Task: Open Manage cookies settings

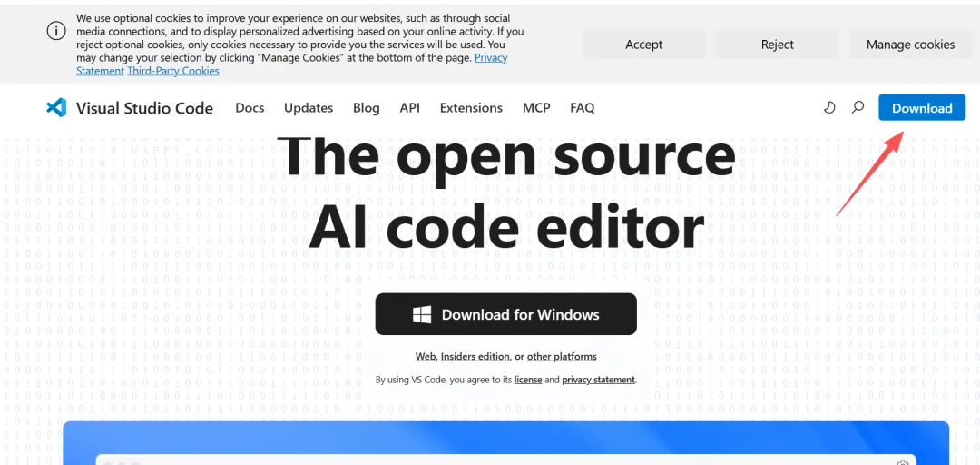Action: (x=910, y=45)
